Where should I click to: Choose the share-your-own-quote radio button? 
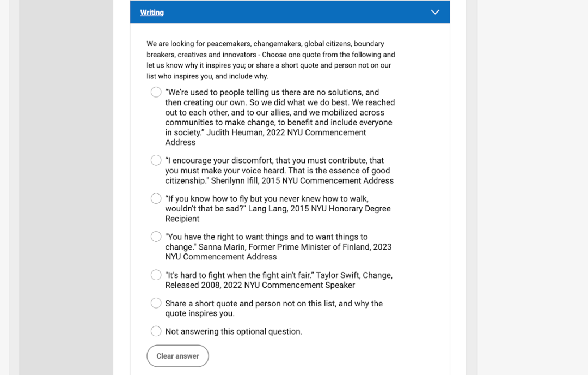point(156,303)
